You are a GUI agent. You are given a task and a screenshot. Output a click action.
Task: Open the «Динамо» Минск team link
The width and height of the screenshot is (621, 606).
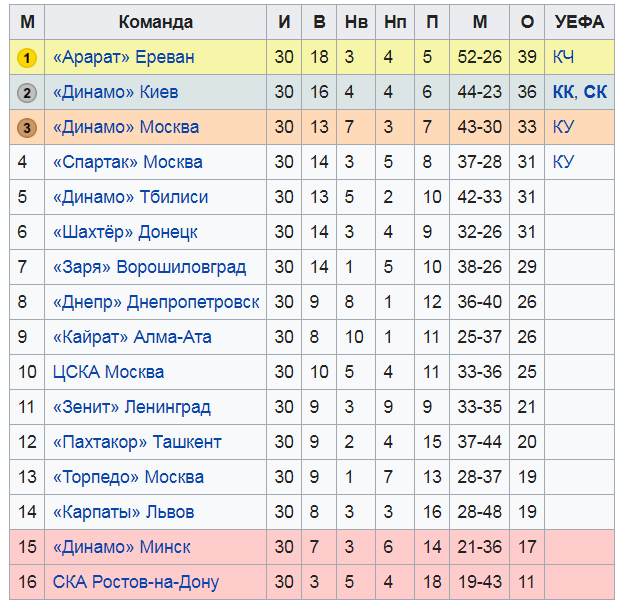point(121,548)
